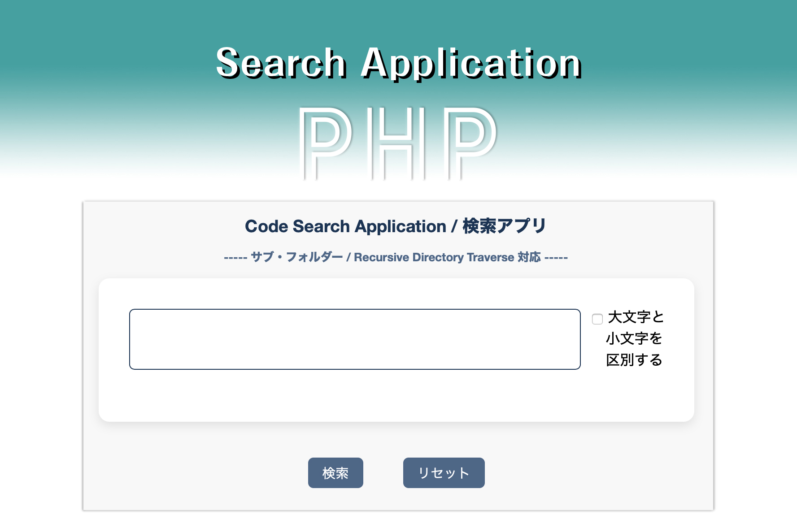This screenshot has height=532, width=797.
Task: Click the 対応 text in the subtitle
Action: click(x=529, y=257)
